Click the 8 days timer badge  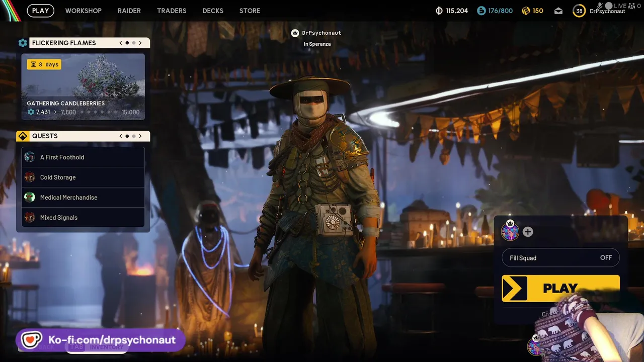point(44,64)
